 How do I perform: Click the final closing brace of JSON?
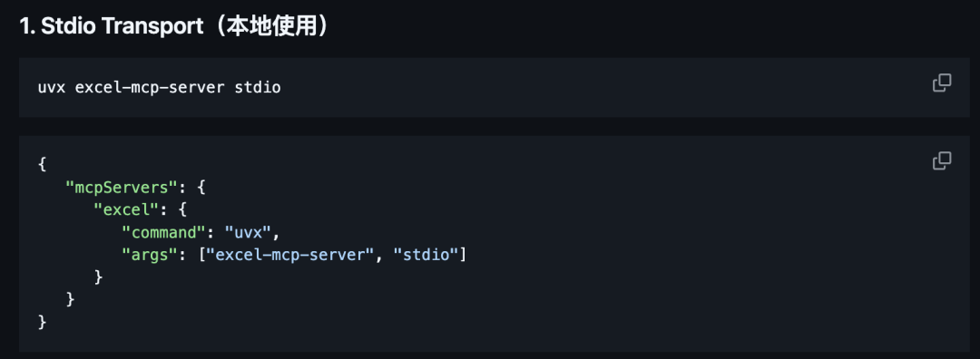pyautogui.click(x=42, y=322)
